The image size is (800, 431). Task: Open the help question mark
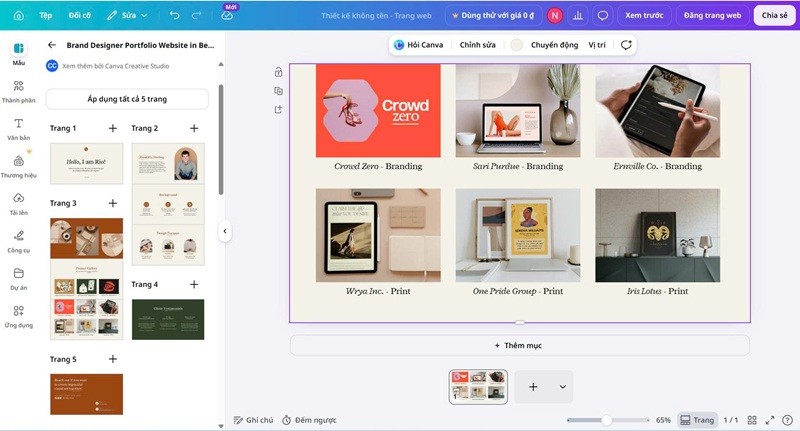coord(789,420)
